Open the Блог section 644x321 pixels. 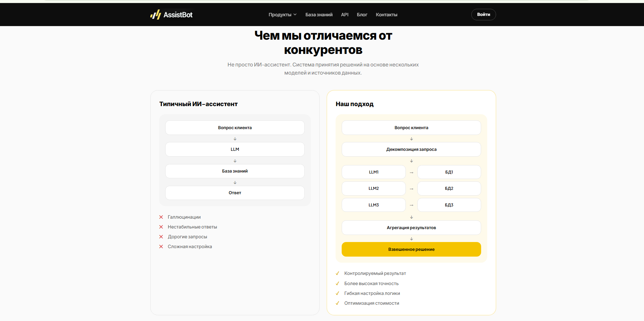pos(362,15)
